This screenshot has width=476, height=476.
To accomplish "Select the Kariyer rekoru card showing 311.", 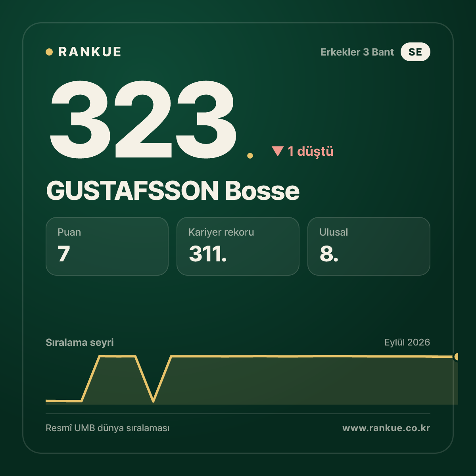I will click(x=238, y=246).
